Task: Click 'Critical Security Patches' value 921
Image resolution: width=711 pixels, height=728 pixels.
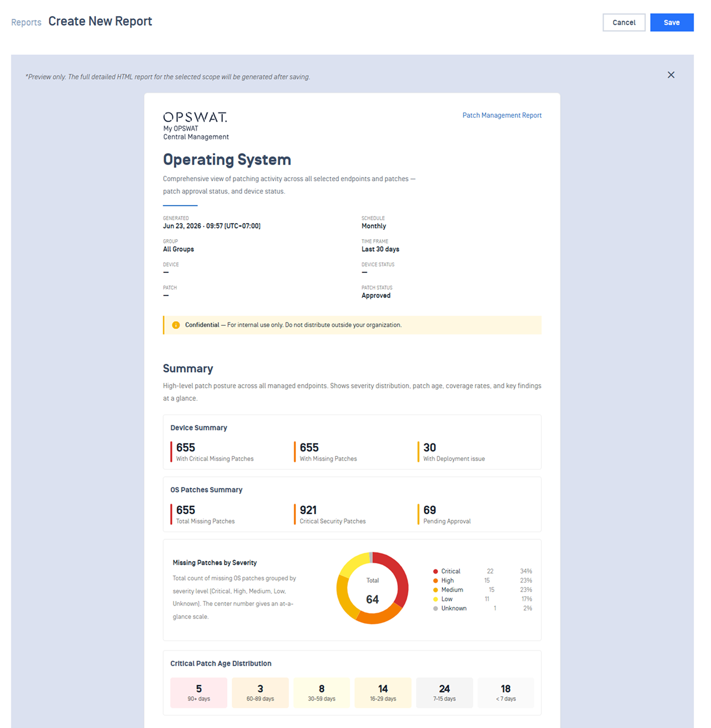Action: click(308, 510)
